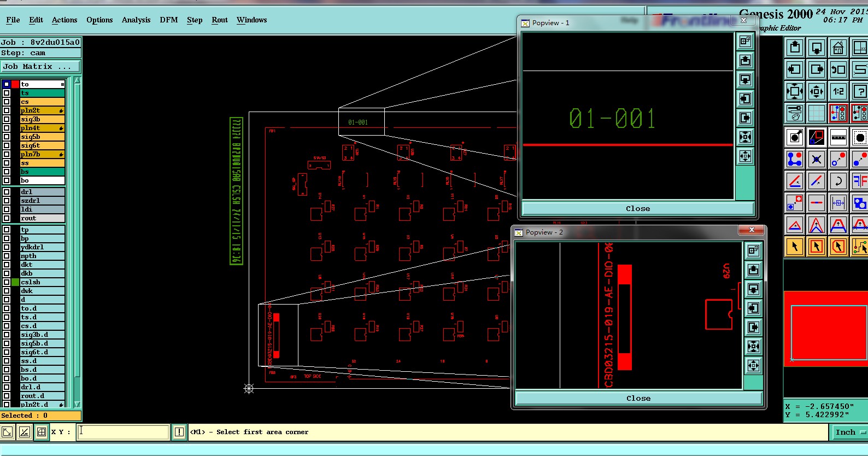Open the Job Matrix selector
The width and height of the screenshot is (868, 456).
click(x=41, y=67)
